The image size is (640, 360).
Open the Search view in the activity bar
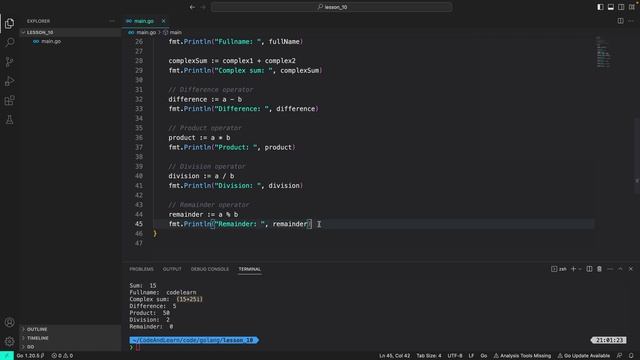pos(9,42)
